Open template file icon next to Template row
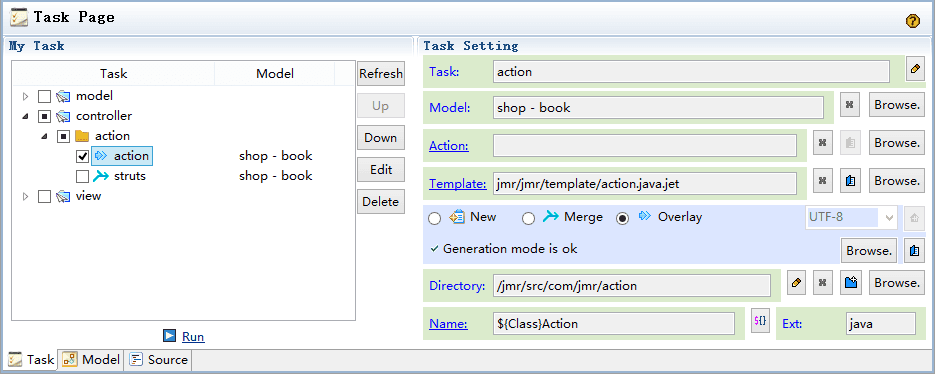The height and width of the screenshot is (374, 935). coord(851,181)
